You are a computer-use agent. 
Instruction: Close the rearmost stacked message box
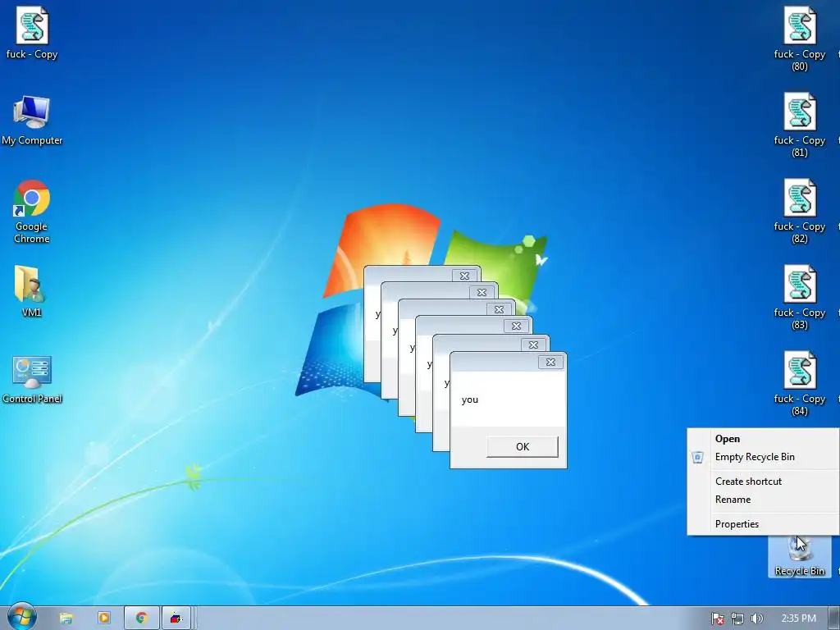[x=464, y=276]
